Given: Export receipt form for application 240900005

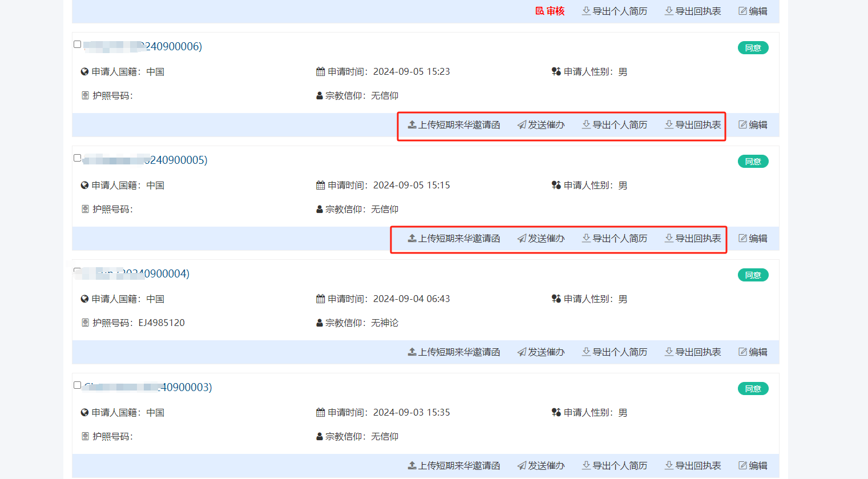Looking at the screenshot, I should coord(692,238).
